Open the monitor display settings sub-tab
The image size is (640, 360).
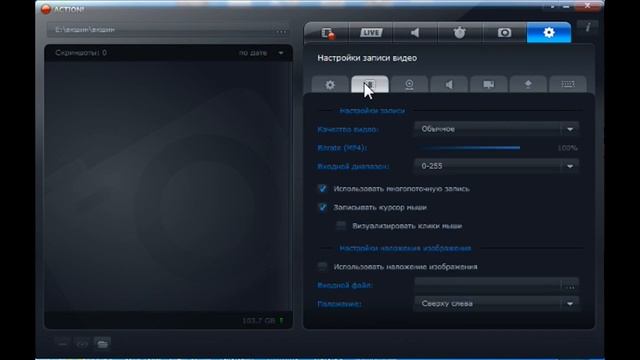tap(489, 84)
